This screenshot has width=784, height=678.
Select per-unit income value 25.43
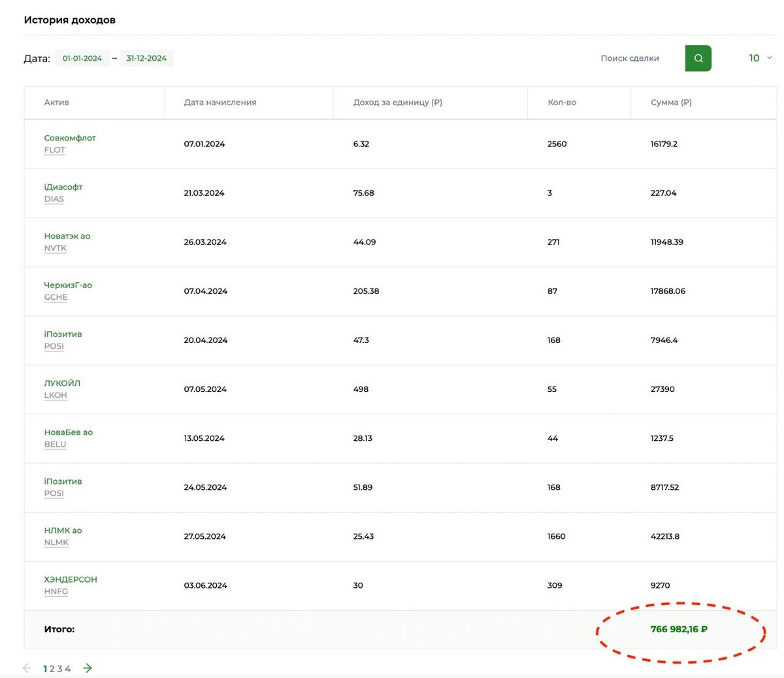pyautogui.click(x=363, y=537)
